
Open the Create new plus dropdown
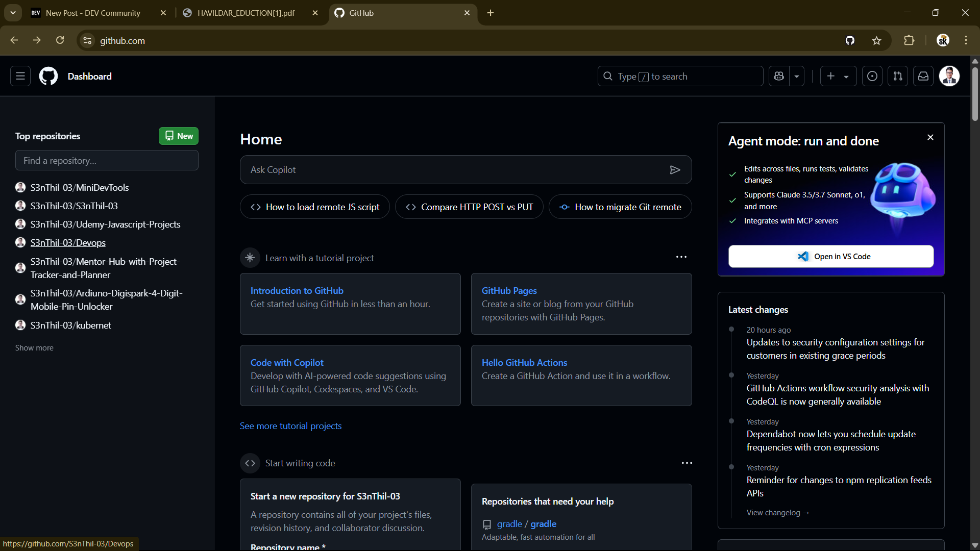[838, 76]
